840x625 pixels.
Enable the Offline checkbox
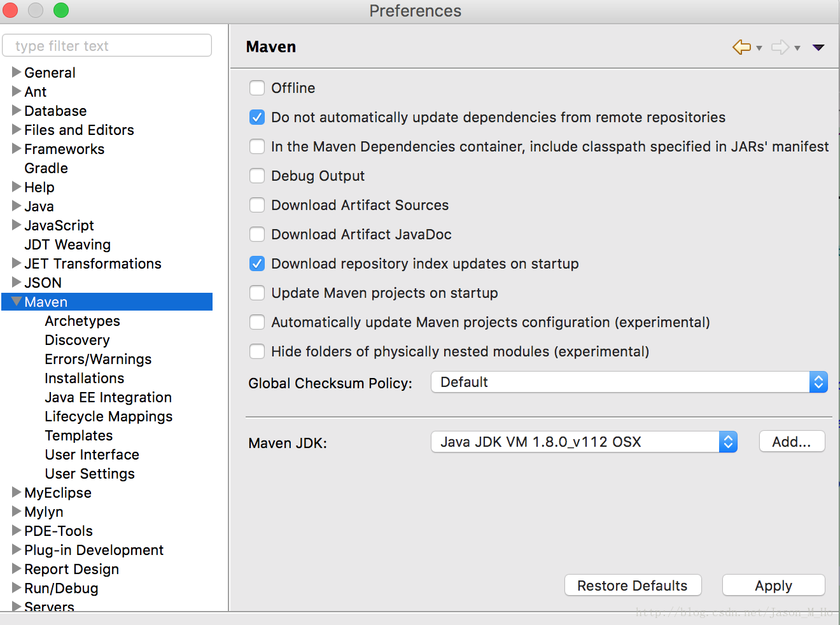pyautogui.click(x=257, y=88)
